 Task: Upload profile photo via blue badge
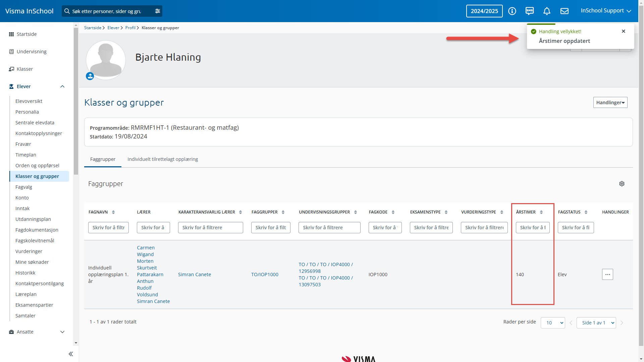[x=90, y=76]
